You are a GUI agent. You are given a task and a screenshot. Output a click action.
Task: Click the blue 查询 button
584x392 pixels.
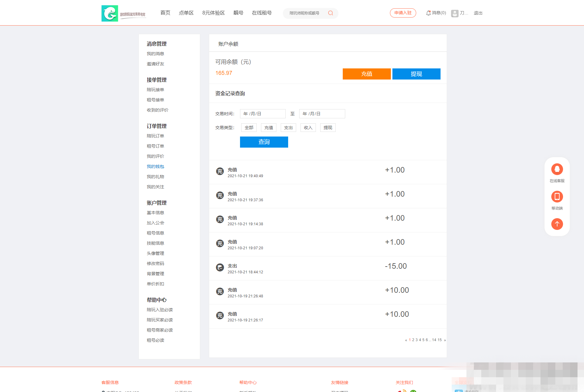click(x=264, y=142)
